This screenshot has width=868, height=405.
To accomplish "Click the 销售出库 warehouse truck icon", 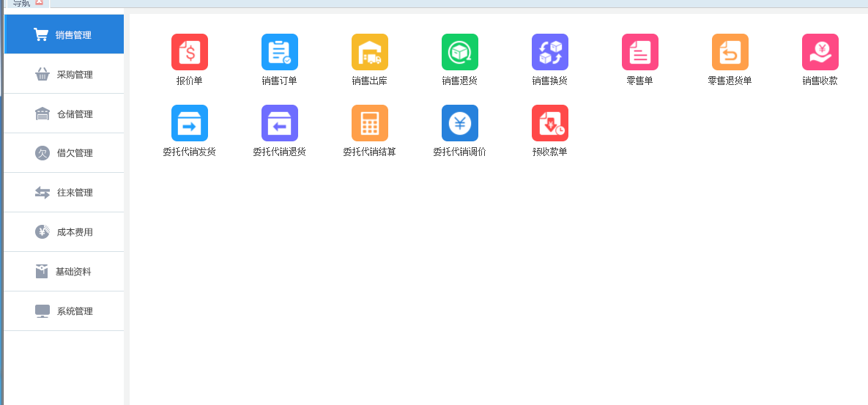I will pyautogui.click(x=369, y=52).
